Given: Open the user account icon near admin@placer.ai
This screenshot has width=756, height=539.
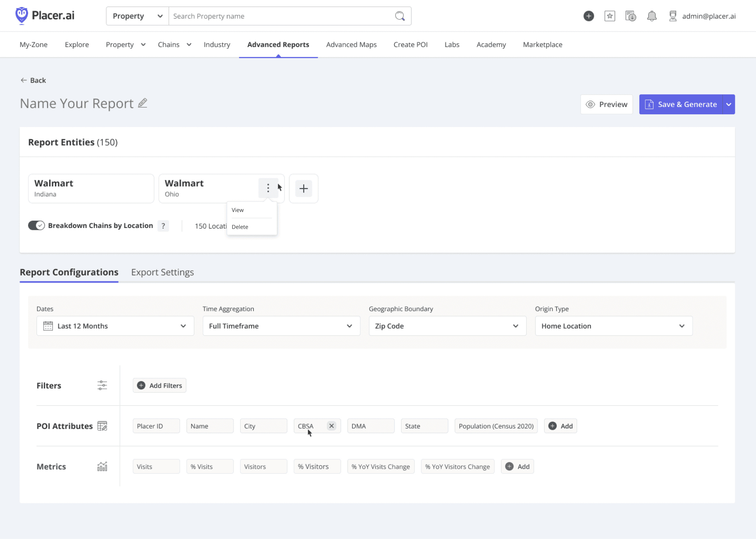Looking at the screenshot, I should [672, 16].
